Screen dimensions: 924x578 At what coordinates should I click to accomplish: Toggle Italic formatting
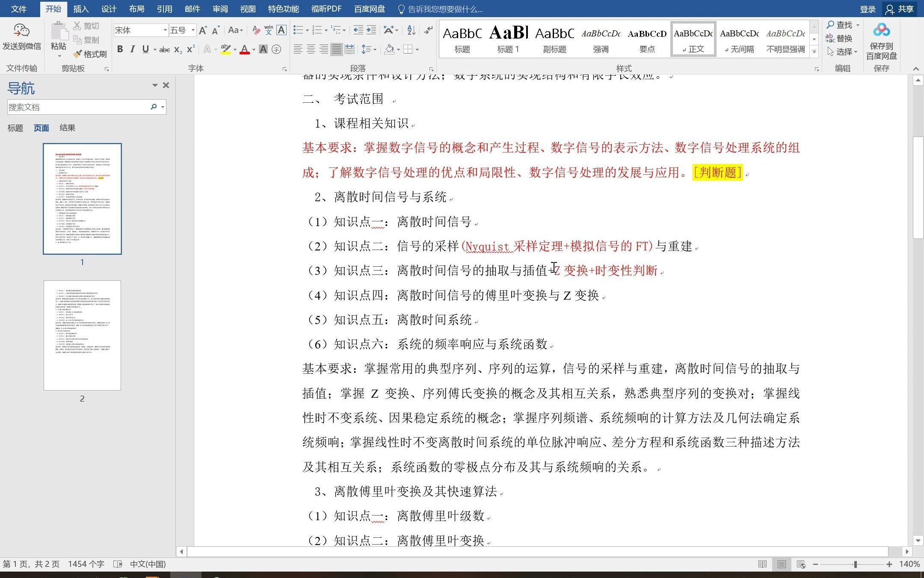pyautogui.click(x=133, y=49)
